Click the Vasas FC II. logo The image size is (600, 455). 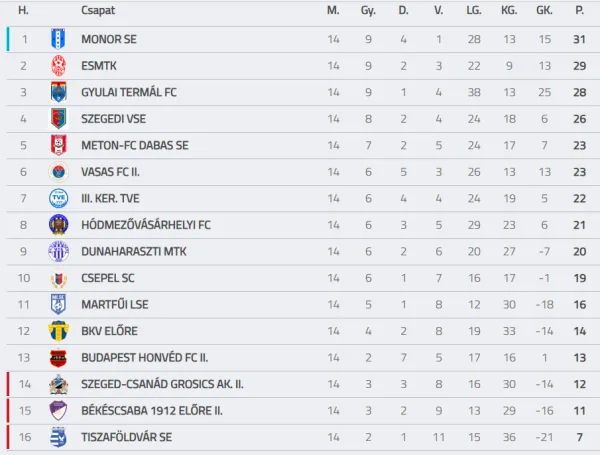[58, 172]
